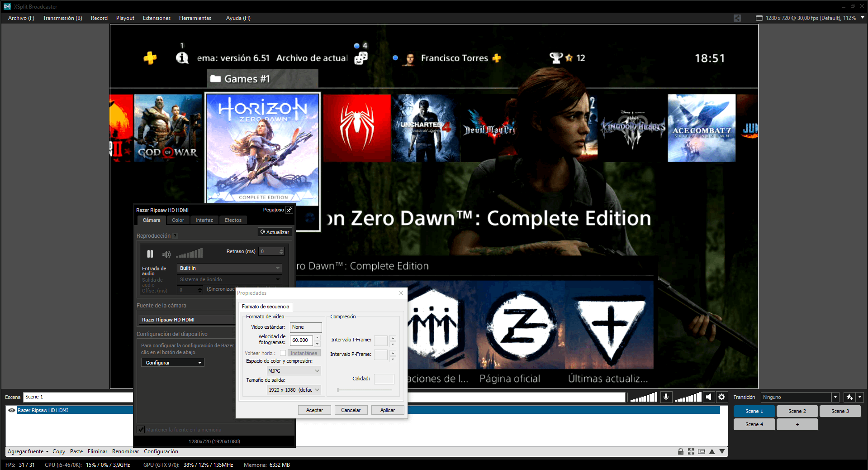The width and height of the screenshot is (868, 470).
Task: Increase the Velocidad de fotogramas stepper
Action: [x=318, y=337]
